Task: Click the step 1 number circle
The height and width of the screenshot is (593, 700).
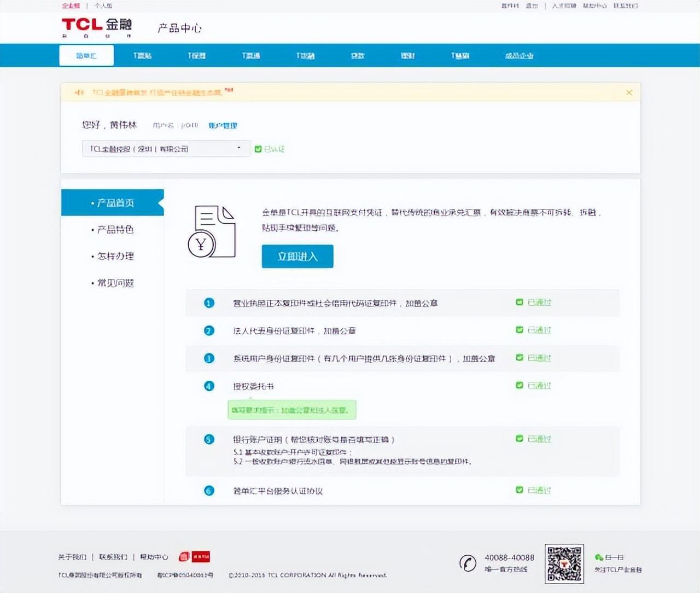Action: coord(209,303)
